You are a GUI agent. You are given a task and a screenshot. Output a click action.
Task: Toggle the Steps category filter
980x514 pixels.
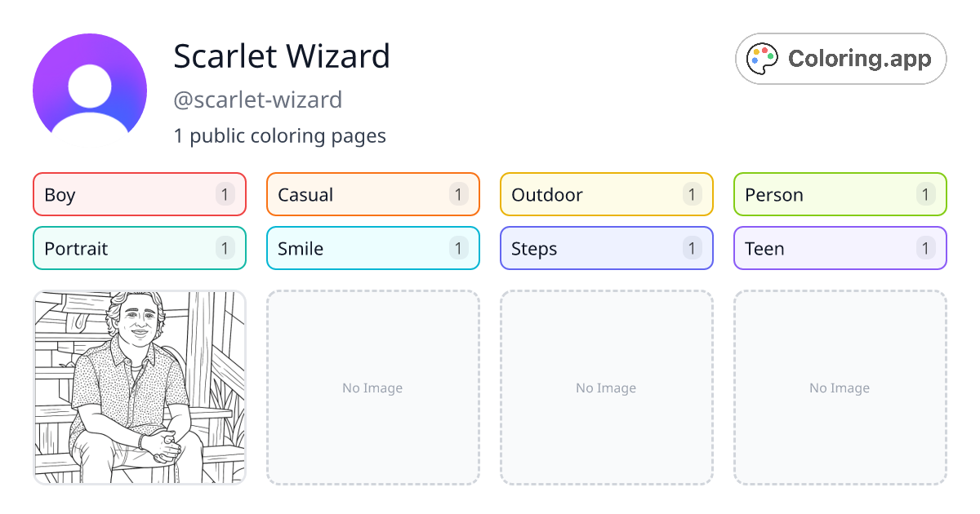point(606,248)
